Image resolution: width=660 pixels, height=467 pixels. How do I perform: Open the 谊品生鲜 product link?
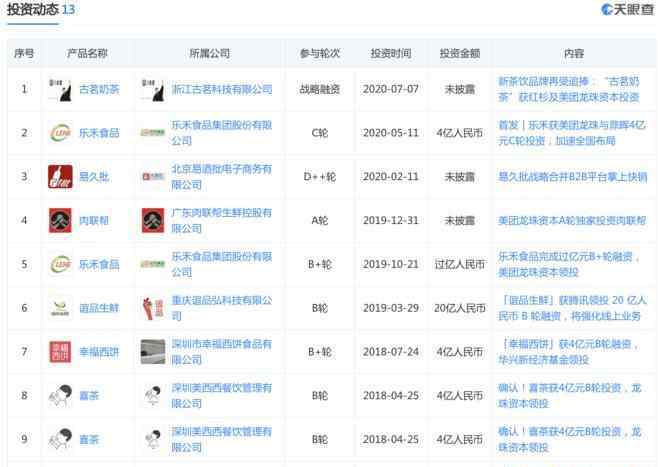99,308
